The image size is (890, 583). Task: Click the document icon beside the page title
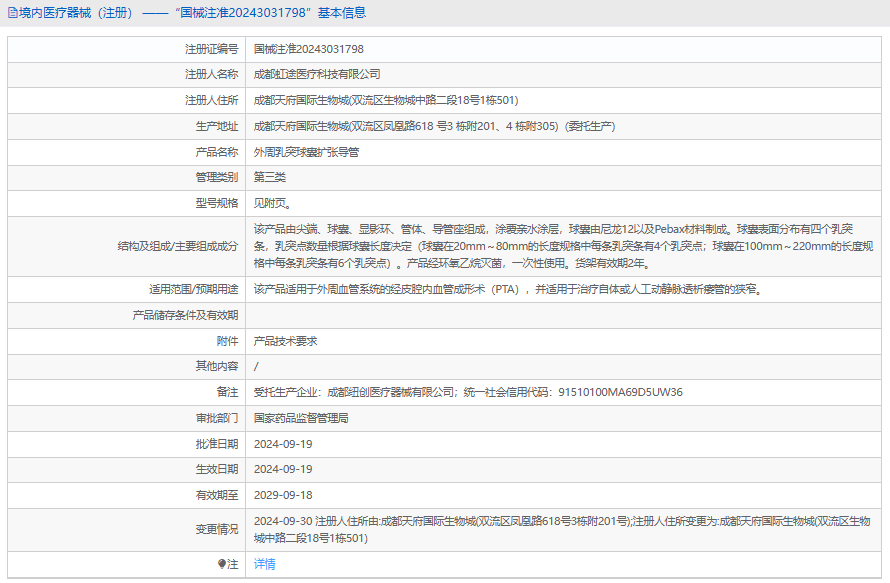click(12, 13)
